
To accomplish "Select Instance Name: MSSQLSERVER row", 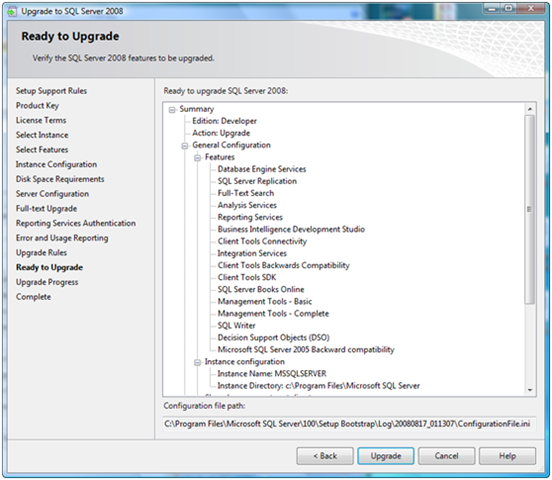I will click(272, 374).
